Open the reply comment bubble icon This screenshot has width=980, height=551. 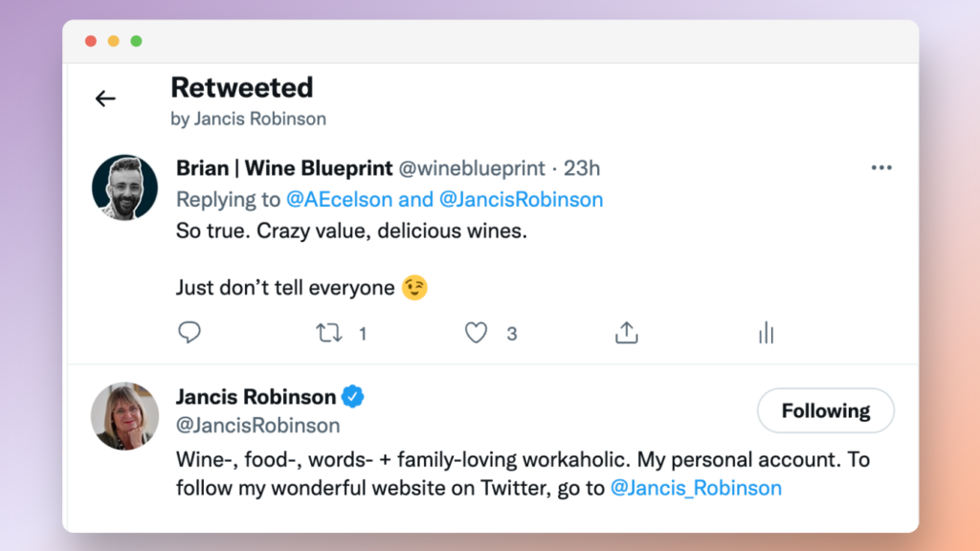coord(189,332)
